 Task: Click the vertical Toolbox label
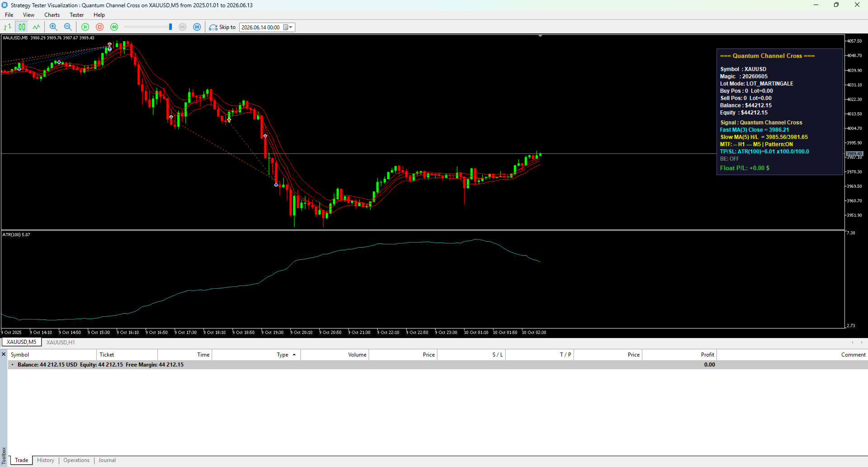click(x=4, y=455)
